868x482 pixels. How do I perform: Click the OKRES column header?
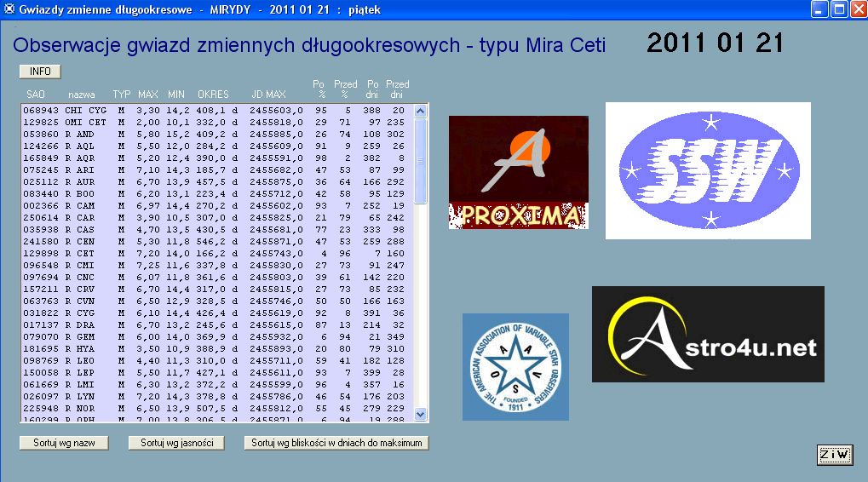pos(213,95)
